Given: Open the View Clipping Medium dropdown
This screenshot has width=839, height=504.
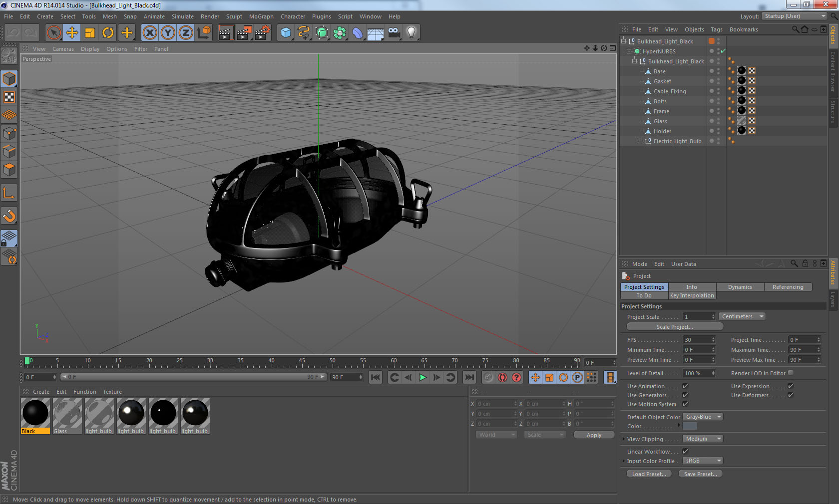Looking at the screenshot, I should [703, 439].
